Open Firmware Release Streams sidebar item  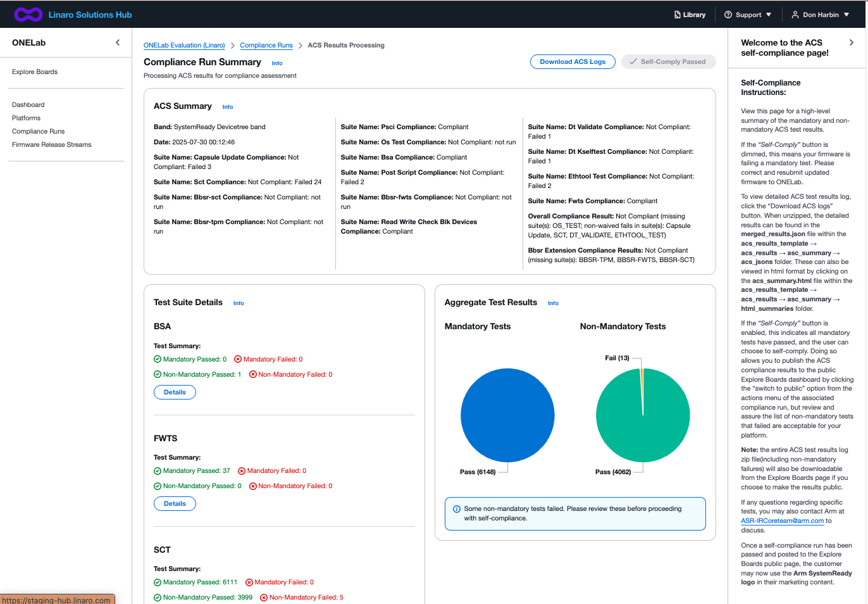click(52, 144)
